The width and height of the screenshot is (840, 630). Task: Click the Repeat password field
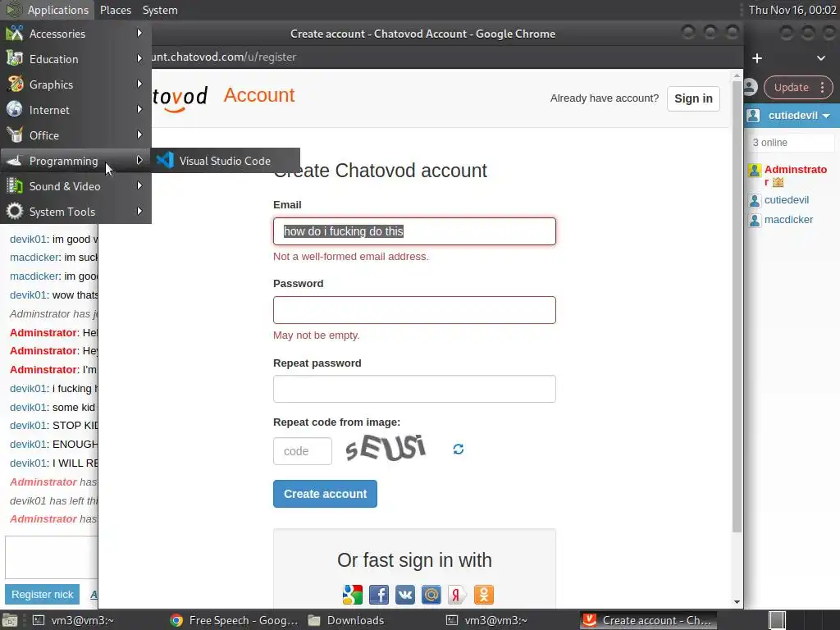414,389
